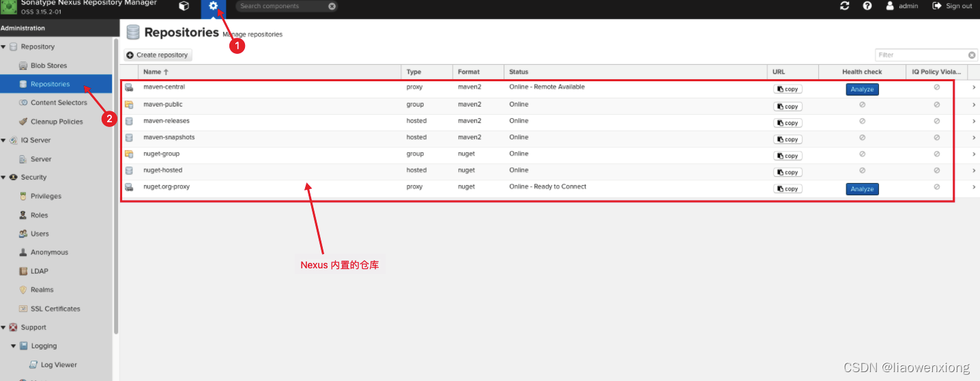The width and height of the screenshot is (980, 381).
Task: Open Cleanup Policies
Action: click(x=57, y=122)
